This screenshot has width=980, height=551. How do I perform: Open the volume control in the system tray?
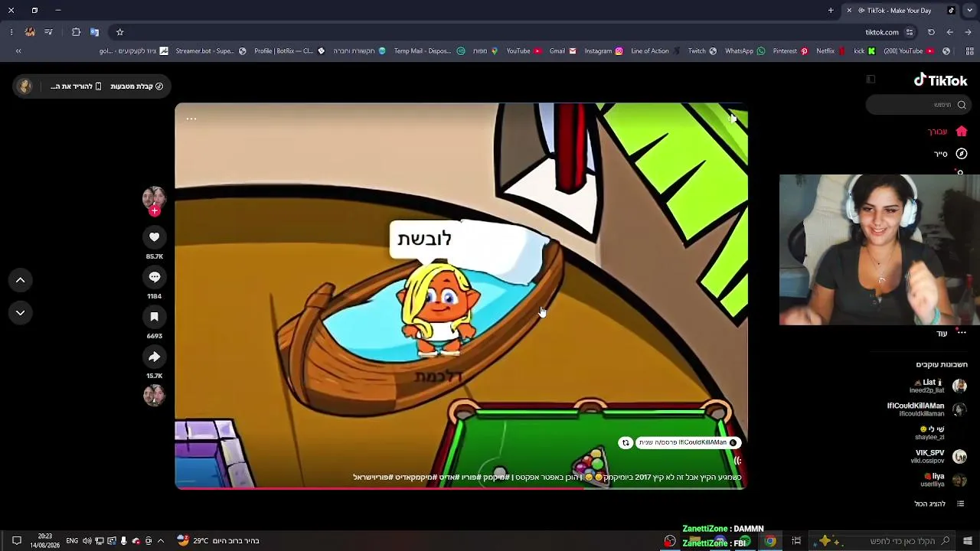87,541
